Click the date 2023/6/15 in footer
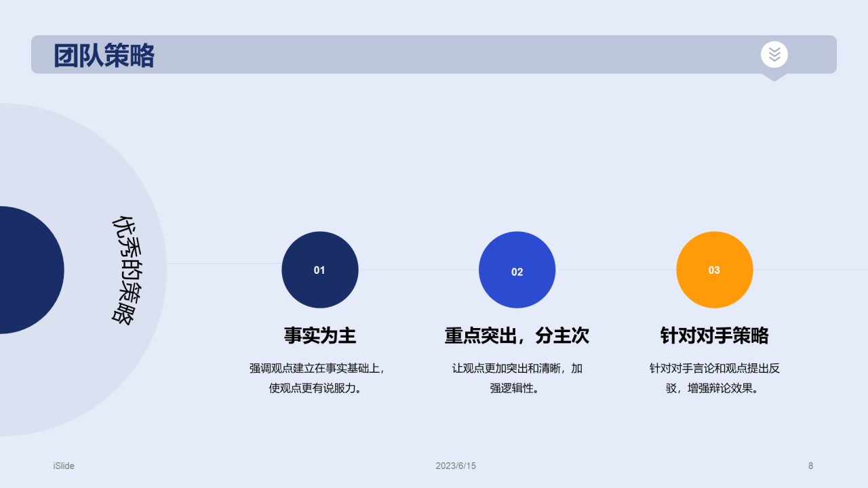Viewport: 868px width, 488px height. (456, 466)
